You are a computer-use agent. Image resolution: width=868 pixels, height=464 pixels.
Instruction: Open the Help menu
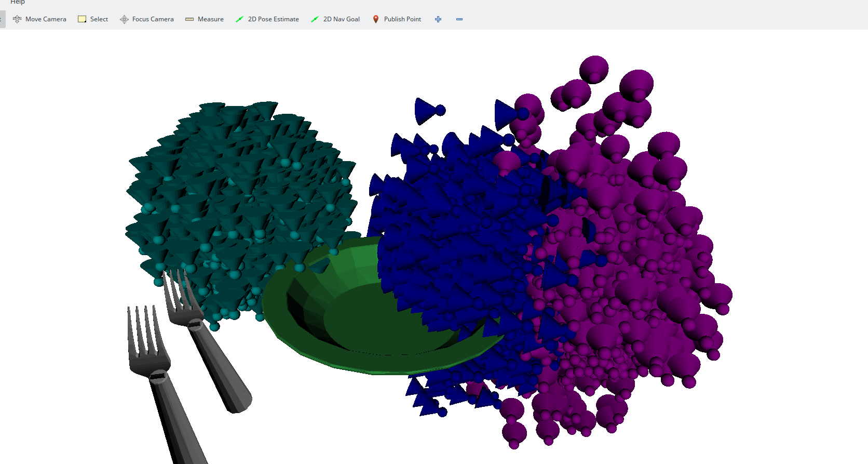[18, 2]
